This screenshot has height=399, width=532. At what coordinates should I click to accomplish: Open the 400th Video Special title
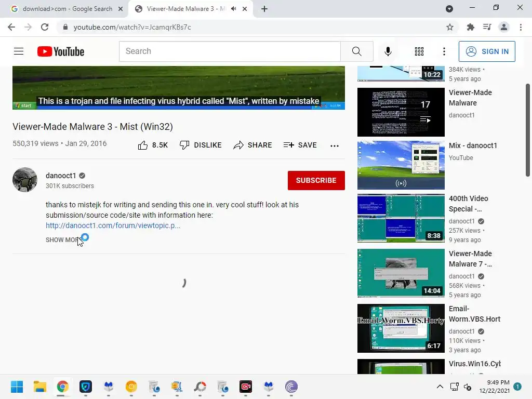click(x=468, y=204)
